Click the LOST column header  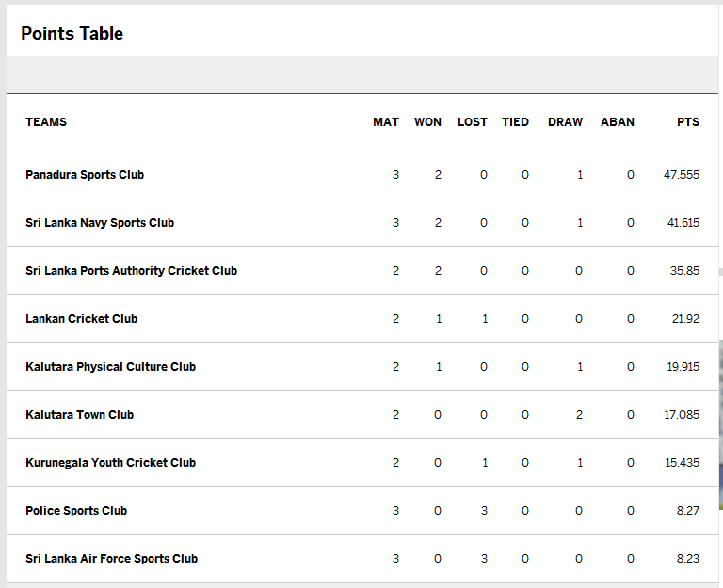click(473, 122)
